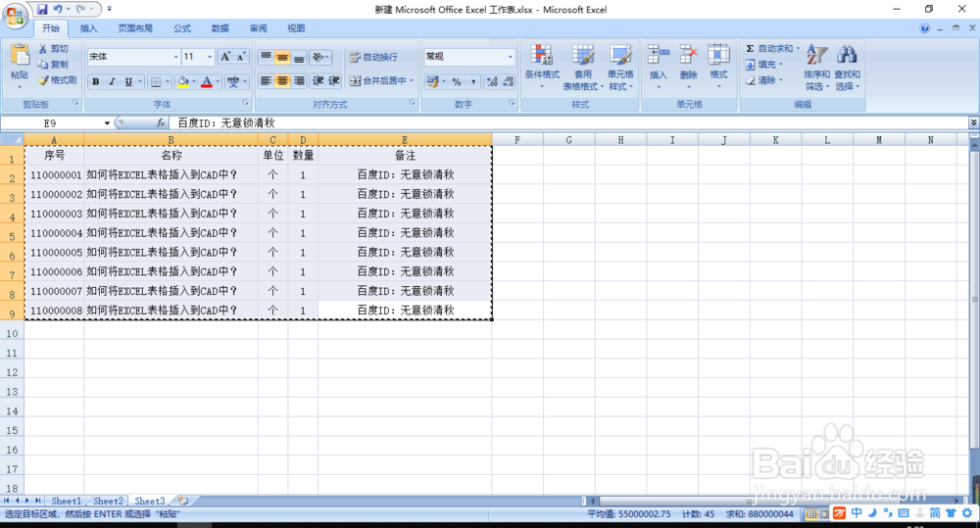Open the font size dropdown showing 11
Screen dimensions: 980x528
pyautogui.click(x=210, y=57)
